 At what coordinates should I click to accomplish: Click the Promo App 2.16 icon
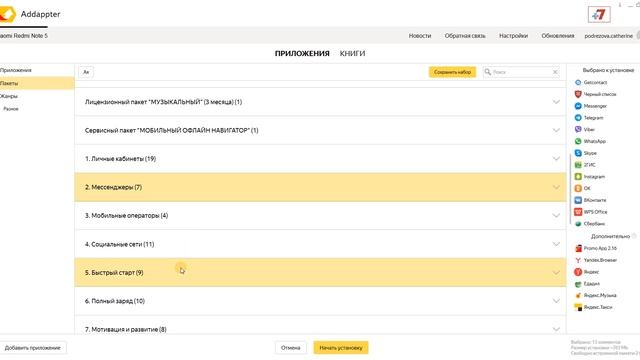(578, 248)
